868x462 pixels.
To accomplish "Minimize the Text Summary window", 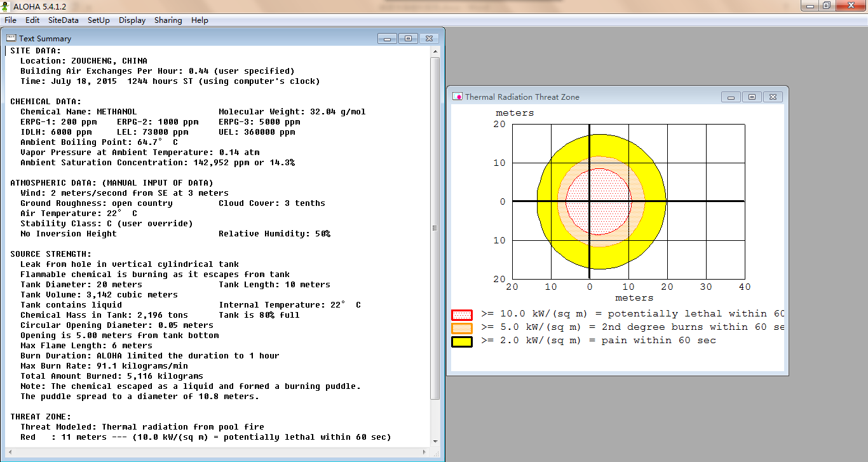I will tap(387, 39).
